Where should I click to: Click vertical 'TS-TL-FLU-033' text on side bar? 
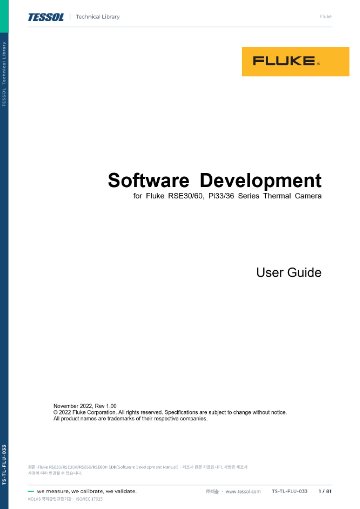pyautogui.click(x=4, y=465)
